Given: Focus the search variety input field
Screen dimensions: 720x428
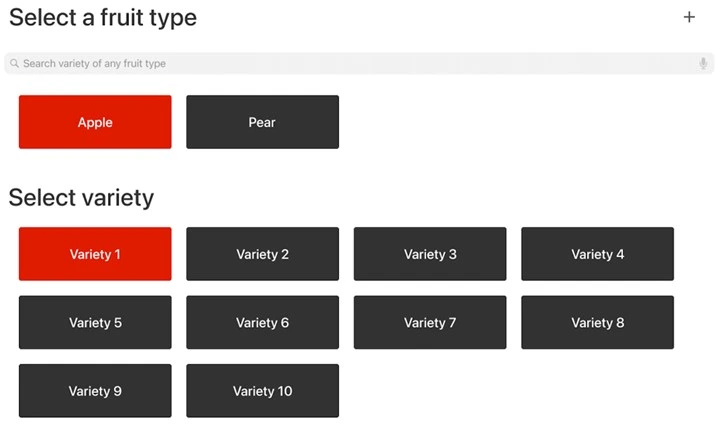Looking at the screenshot, I should 350,63.
